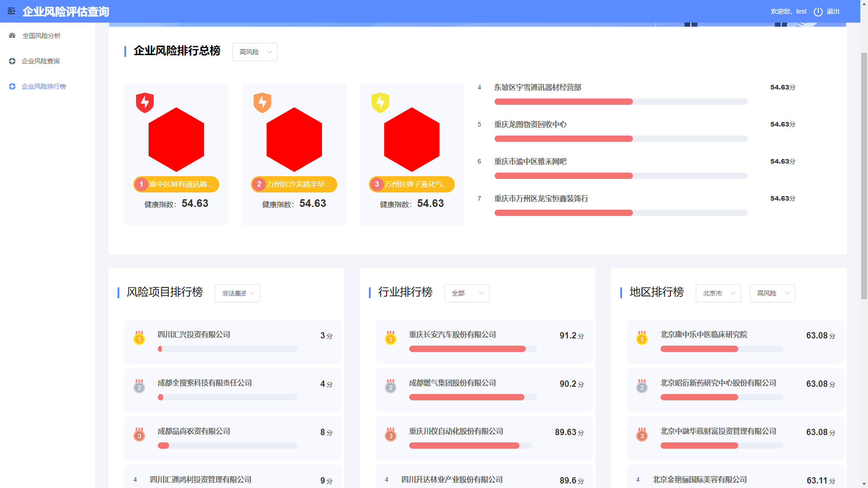
Task: Click 重庆川仪自动化股份有限公司 company name
Action: [456, 432]
